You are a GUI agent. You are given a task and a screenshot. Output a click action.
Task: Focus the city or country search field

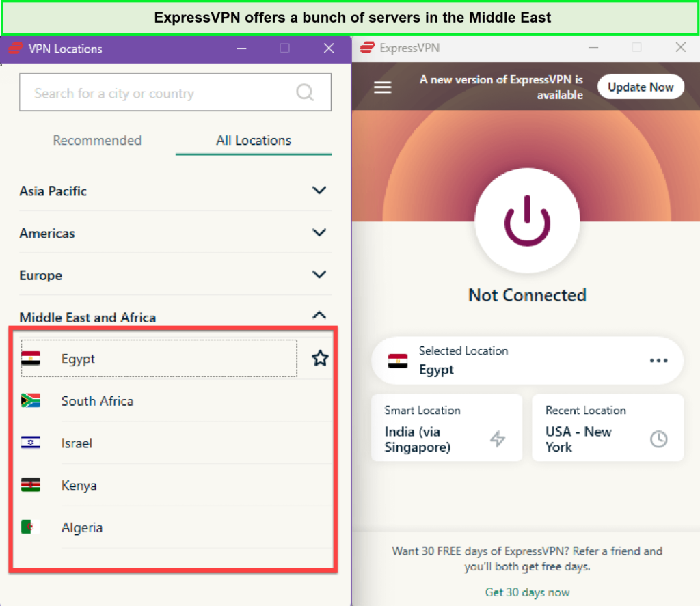tap(176, 92)
